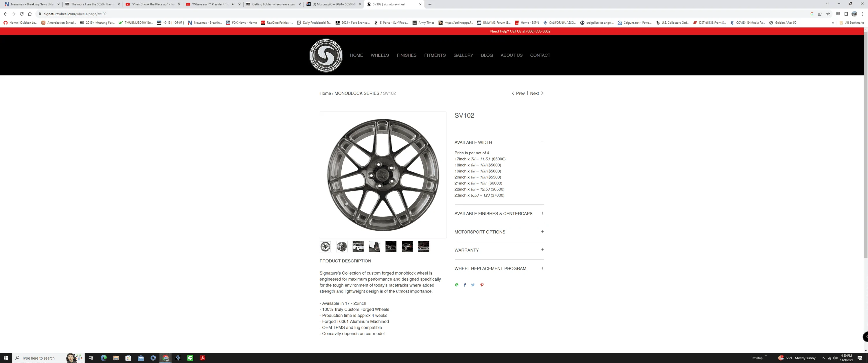Share SV102 on Facebook

coord(465,285)
